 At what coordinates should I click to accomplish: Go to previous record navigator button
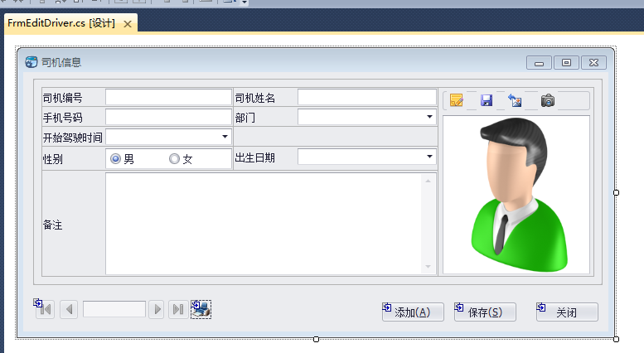(x=69, y=309)
